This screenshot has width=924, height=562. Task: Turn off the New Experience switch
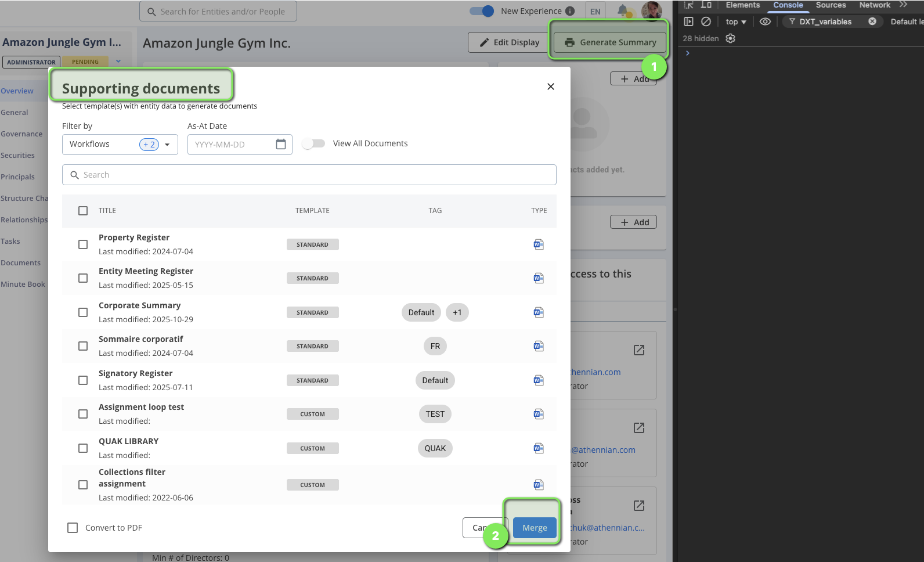(x=481, y=11)
